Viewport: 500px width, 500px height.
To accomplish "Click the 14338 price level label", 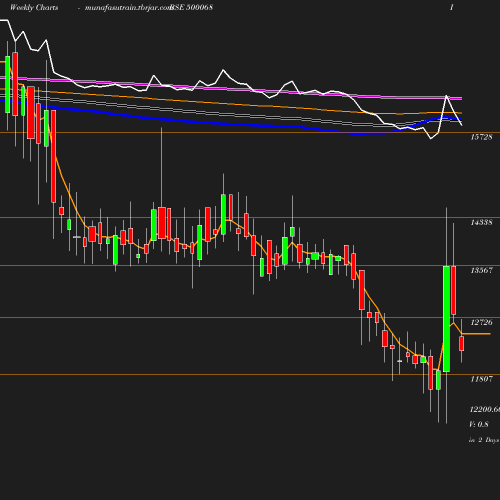I will 481,222.
